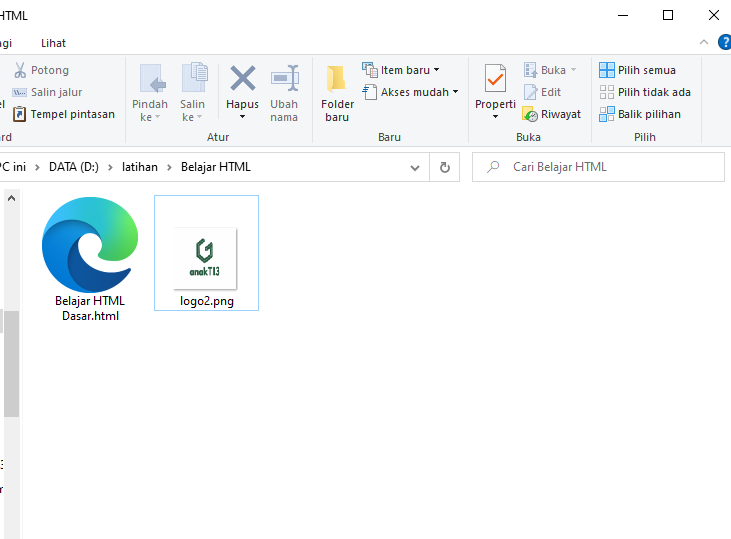Expand chevron after DATA (D:) breadcrumb
Image resolution: width=731 pixels, height=539 pixels.
pos(110,167)
